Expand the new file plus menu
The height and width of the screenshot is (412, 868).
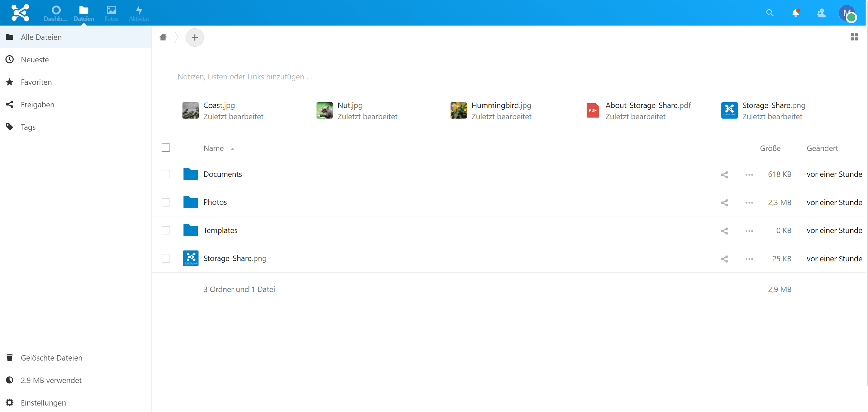click(194, 37)
